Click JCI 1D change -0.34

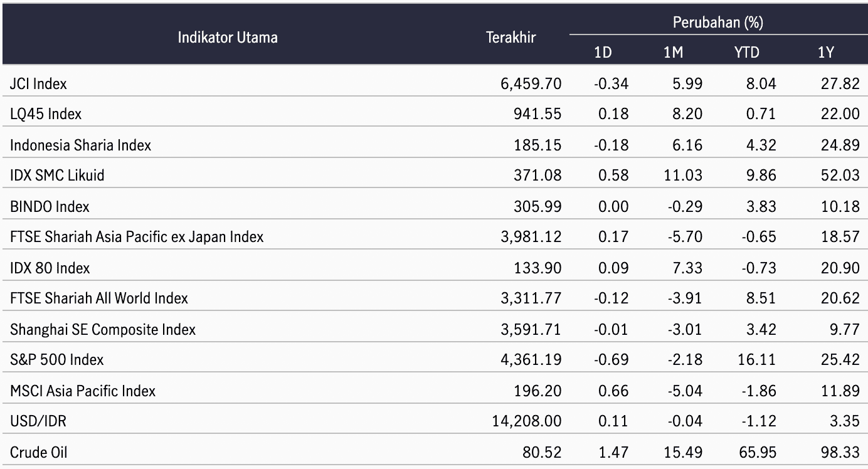pos(611,83)
